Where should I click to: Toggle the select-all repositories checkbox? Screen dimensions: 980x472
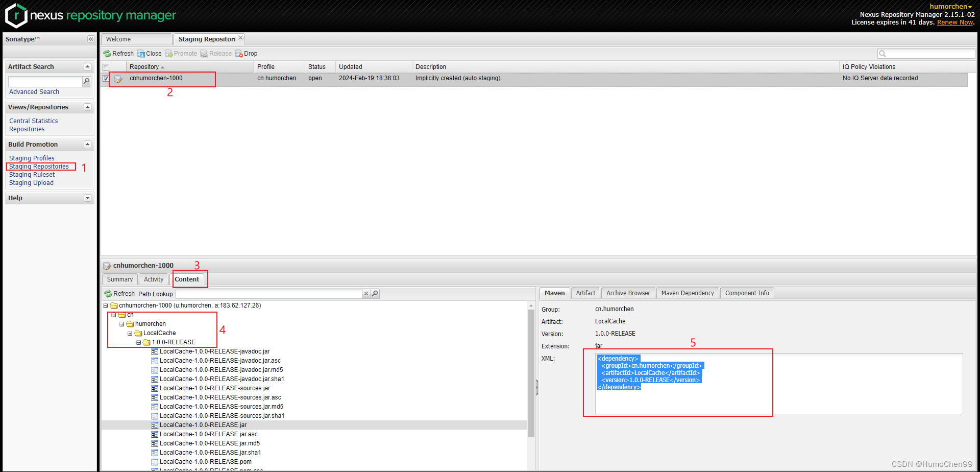pos(106,67)
